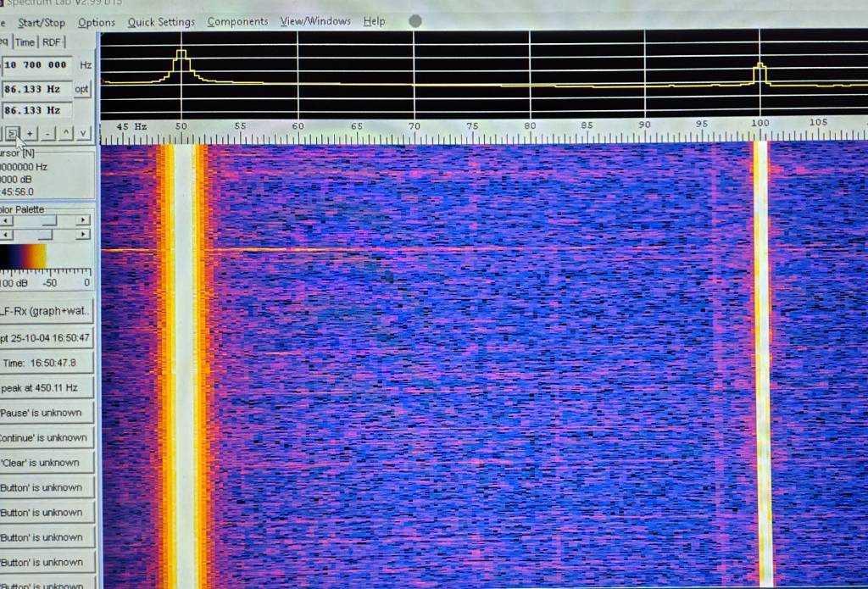Switch to the Time tab
Screen dimensions: 868x589
25,42
